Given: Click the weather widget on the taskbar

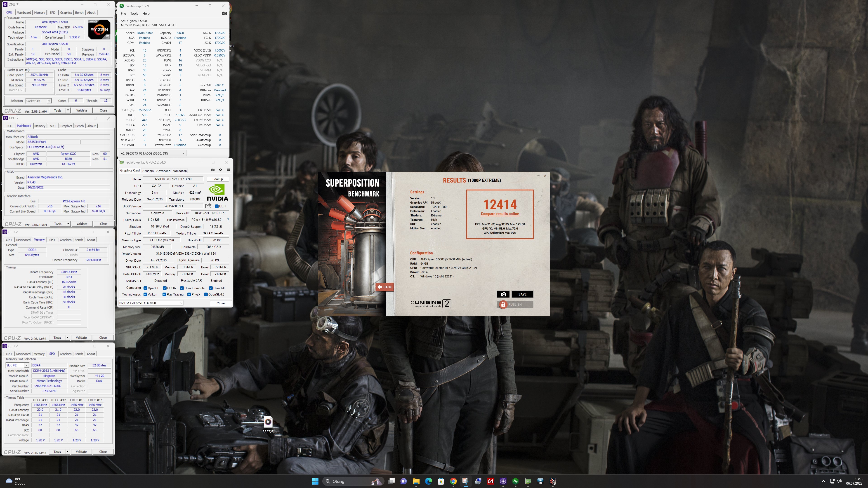Looking at the screenshot, I should click(16, 481).
